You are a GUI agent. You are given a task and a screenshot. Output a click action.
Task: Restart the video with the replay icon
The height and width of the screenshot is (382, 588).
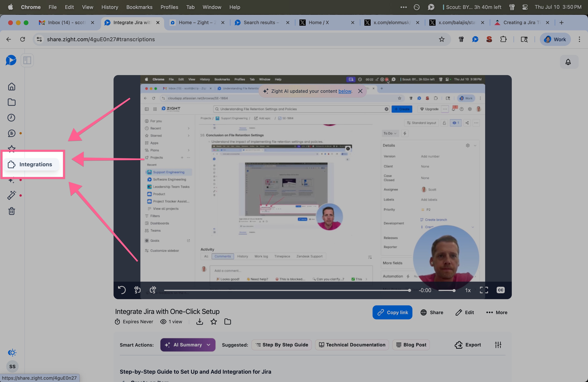pyautogui.click(x=122, y=290)
